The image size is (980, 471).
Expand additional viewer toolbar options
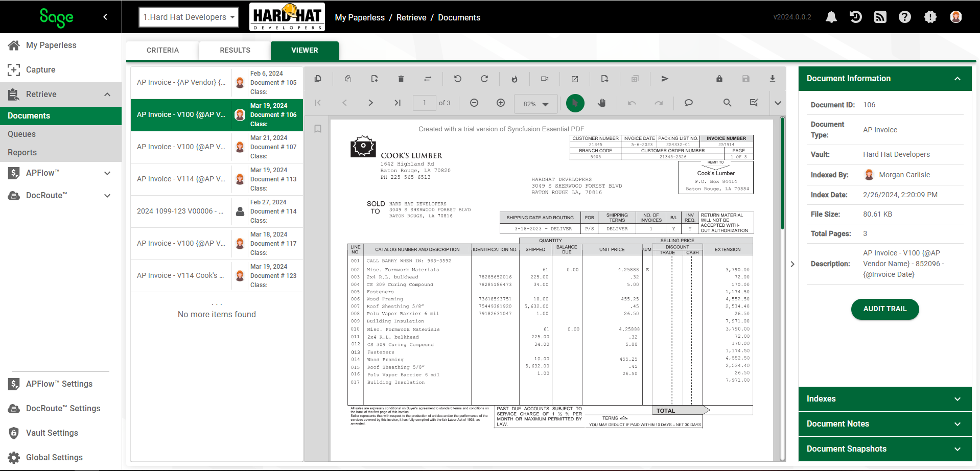[x=778, y=103]
